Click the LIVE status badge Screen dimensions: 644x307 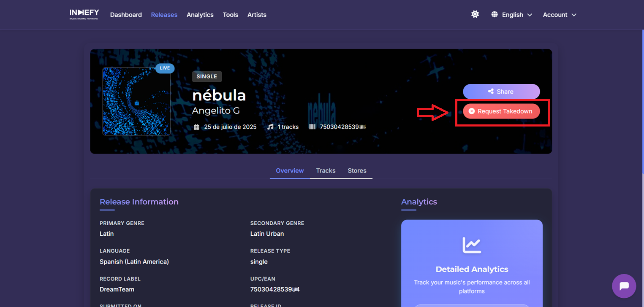[165, 68]
